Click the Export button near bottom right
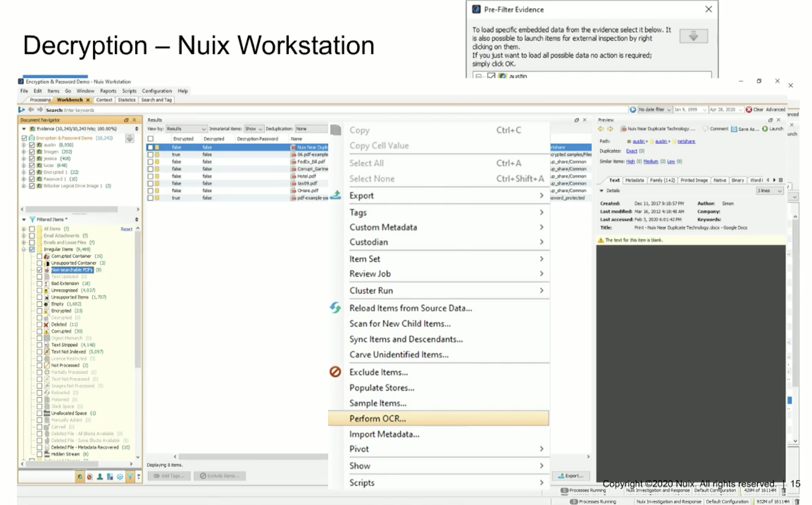Screen dimensions: 812x505 point(571,475)
